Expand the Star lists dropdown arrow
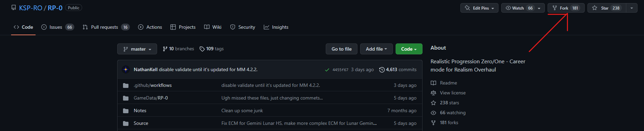The image size is (644, 131). click(x=632, y=8)
